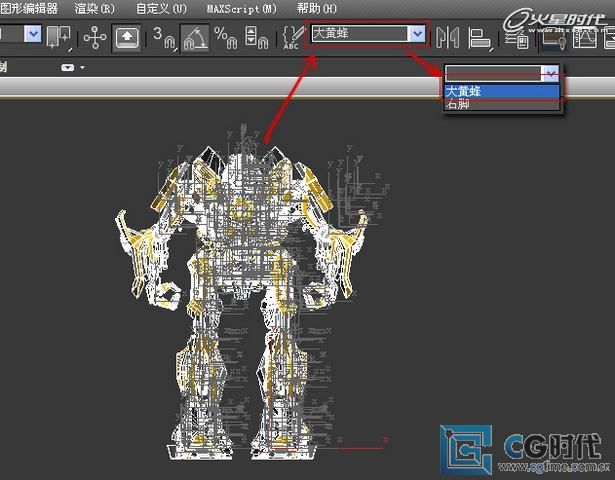Expand the leftmost toolbar dropdown arrow
Viewport: 615px width, 480px height.
(x=33, y=34)
